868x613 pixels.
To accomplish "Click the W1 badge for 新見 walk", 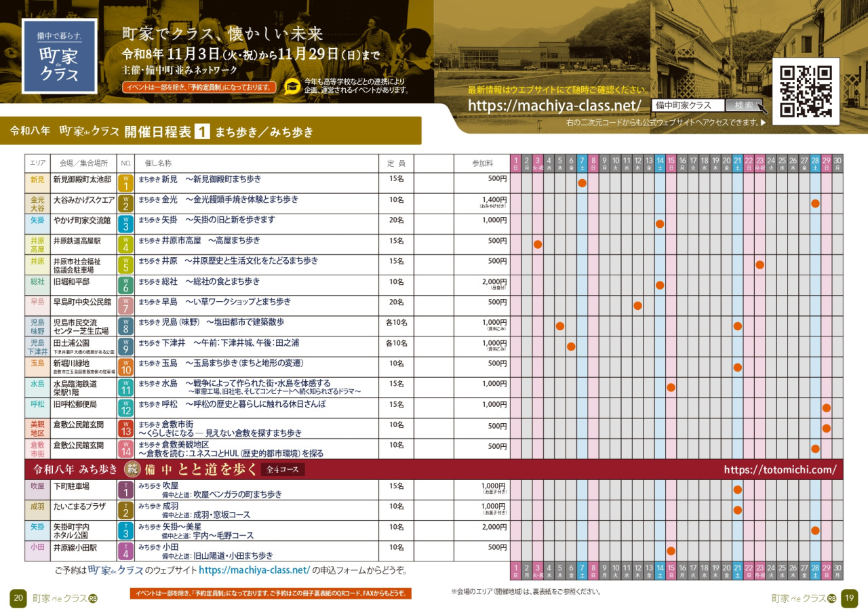I will [125, 183].
